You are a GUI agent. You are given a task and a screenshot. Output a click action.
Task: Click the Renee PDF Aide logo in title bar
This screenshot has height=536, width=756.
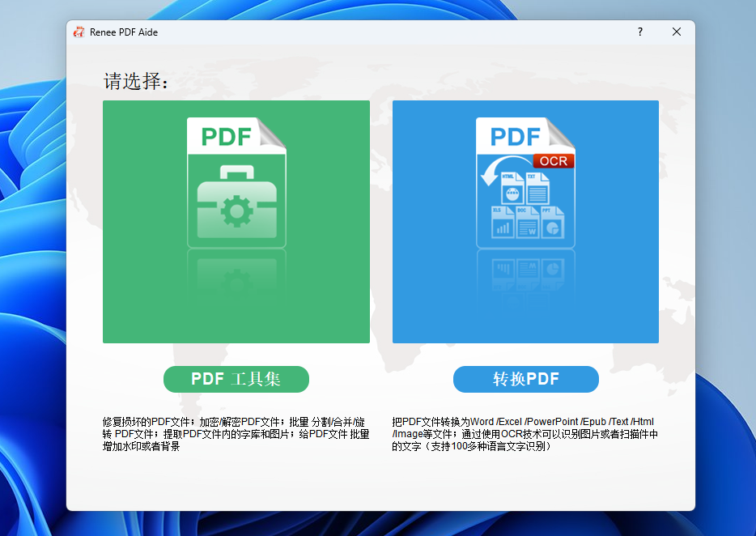pos(79,32)
